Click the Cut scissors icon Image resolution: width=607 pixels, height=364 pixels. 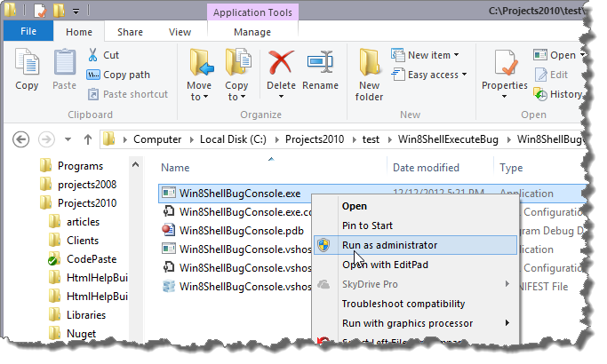(x=94, y=55)
